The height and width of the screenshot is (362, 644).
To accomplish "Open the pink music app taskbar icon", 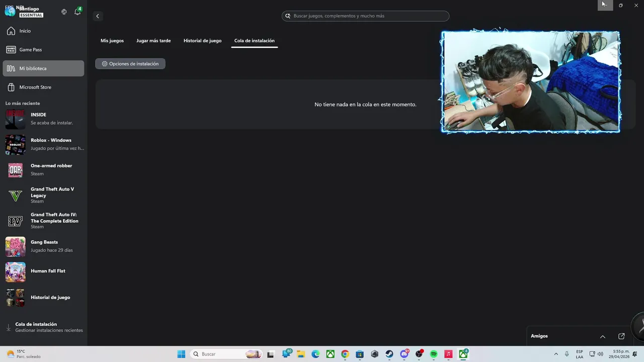I will (x=448, y=354).
